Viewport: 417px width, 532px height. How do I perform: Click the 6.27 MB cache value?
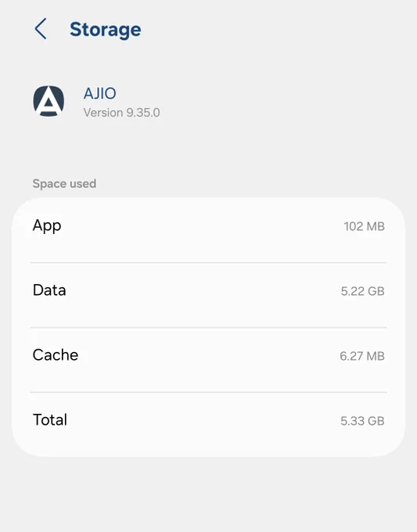[362, 356]
